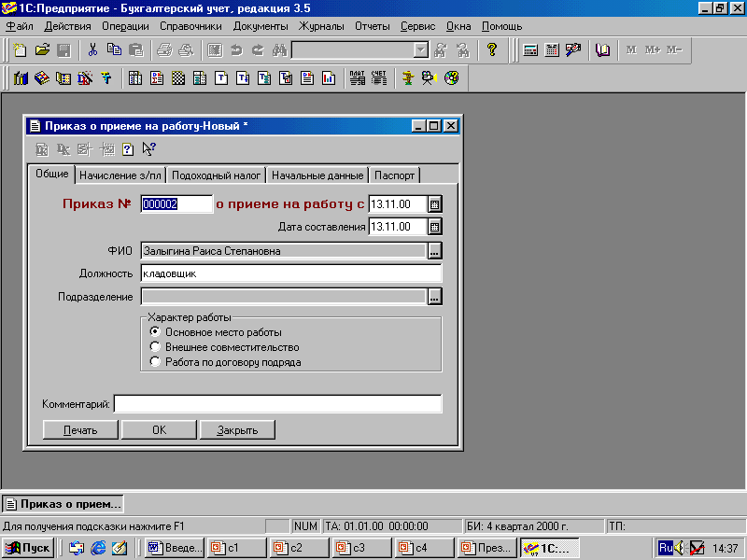Open the Подразделение ellipsis selection button
747x560 pixels.
pyautogui.click(x=434, y=297)
